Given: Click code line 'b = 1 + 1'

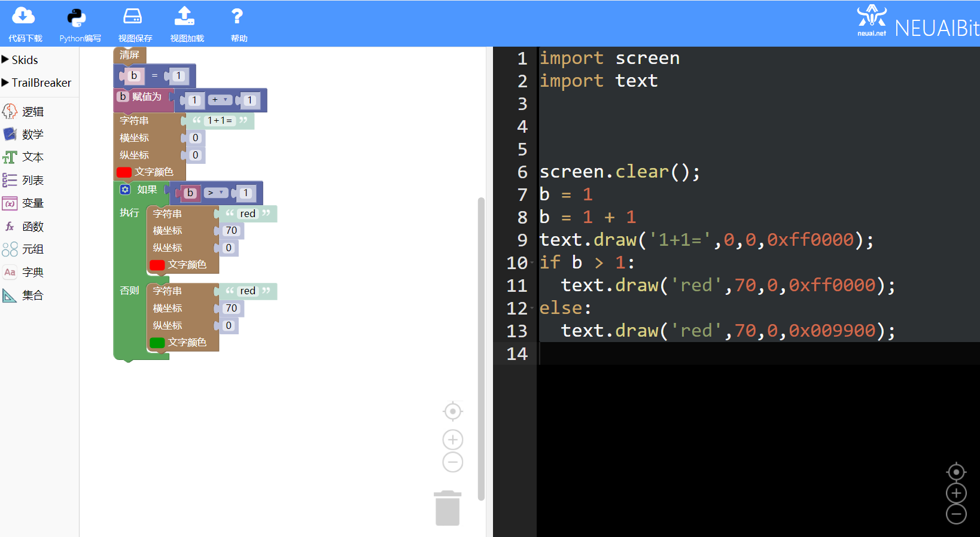Looking at the screenshot, I should pyautogui.click(x=588, y=218).
